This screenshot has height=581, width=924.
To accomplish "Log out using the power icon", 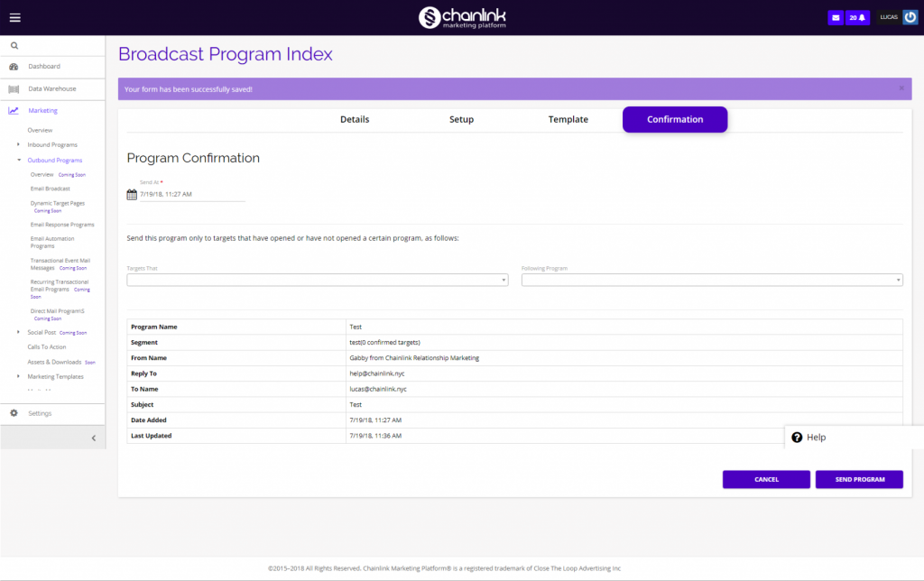I will (x=912, y=15).
